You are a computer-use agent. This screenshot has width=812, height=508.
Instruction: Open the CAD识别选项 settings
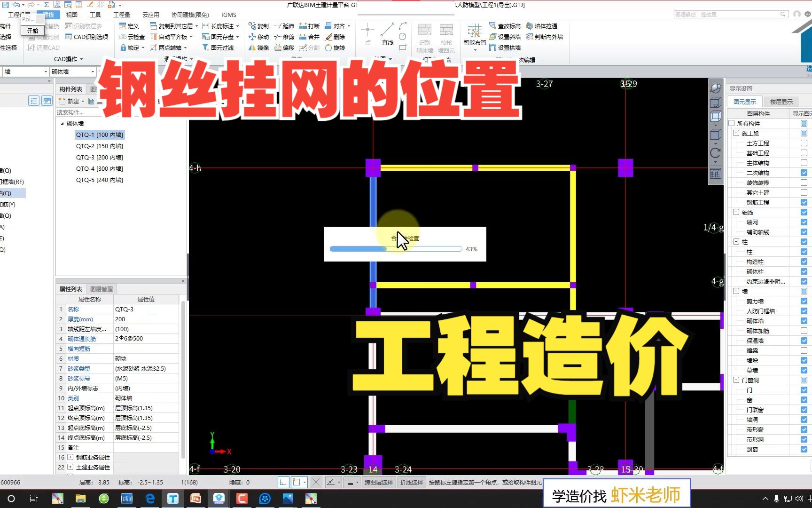pyautogui.click(x=86, y=37)
